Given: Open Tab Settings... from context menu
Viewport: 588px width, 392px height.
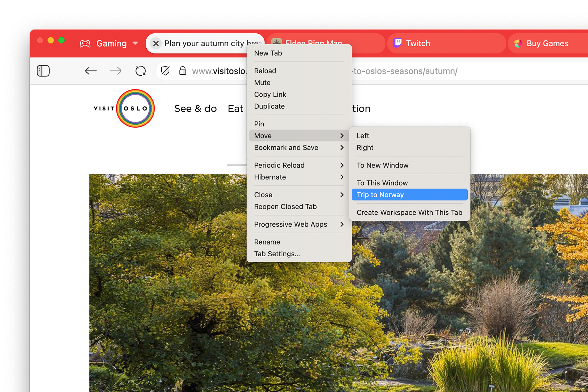Looking at the screenshot, I should [x=299, y=254].
